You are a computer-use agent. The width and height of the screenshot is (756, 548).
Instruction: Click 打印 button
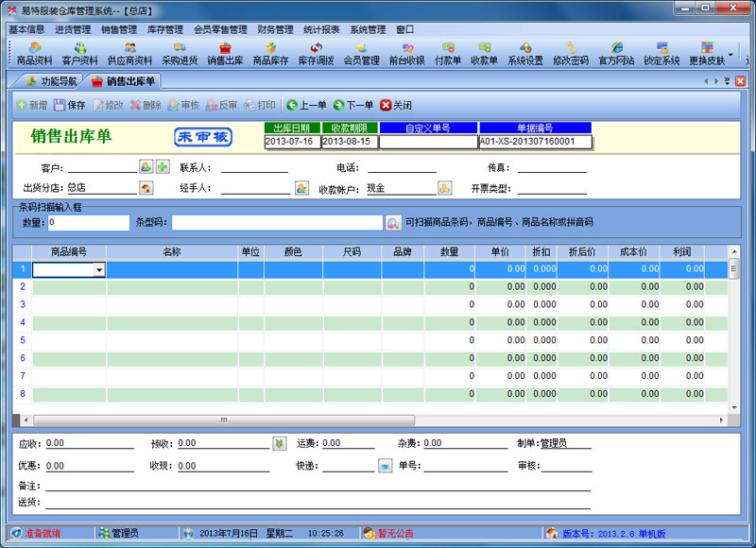260,105
